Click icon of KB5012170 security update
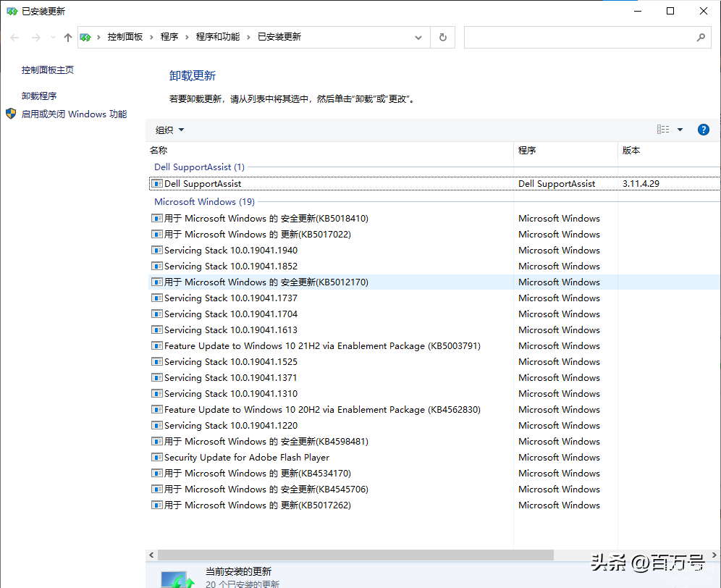 [157, 282]
